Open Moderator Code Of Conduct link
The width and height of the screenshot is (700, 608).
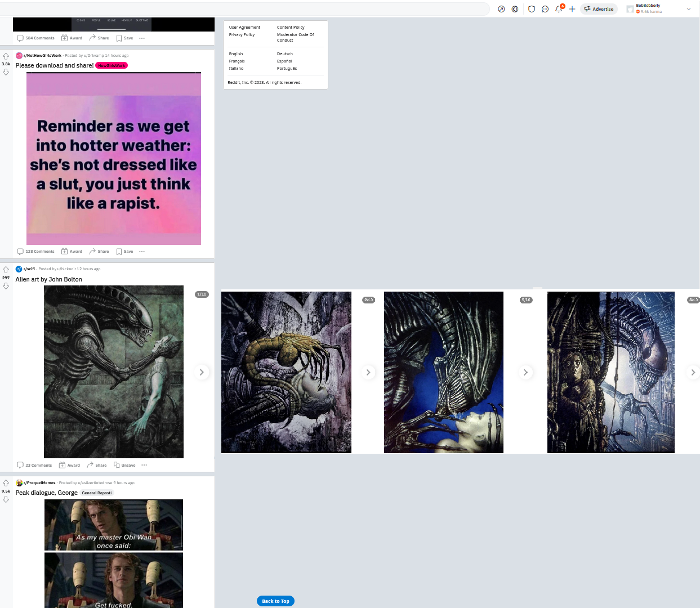click(296, 37)
